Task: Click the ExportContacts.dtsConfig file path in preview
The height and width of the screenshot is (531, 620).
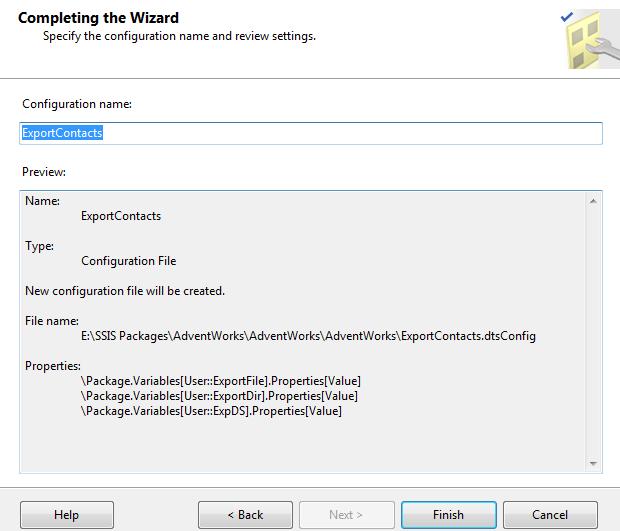Action: [x=308, y=336]
